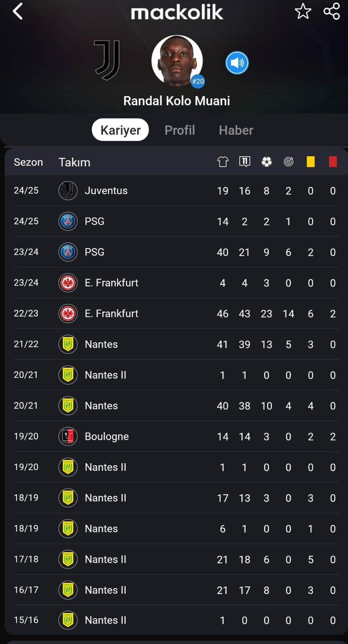Add player to favorites with star icon
This screenshot has height=644, width=348.
click(x=303, y=11)
